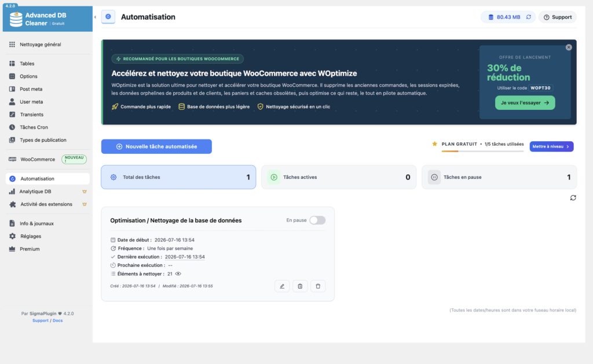Click the PLAN GRATUIT star icon
This screenshot has height=364, width=593.
point(434,144)
